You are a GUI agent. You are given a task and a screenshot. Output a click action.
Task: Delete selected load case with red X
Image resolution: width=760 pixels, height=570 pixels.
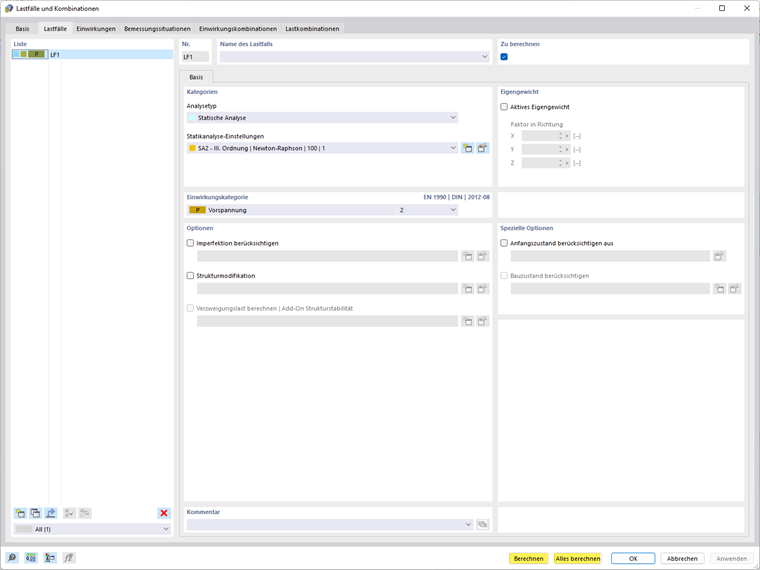164,513
